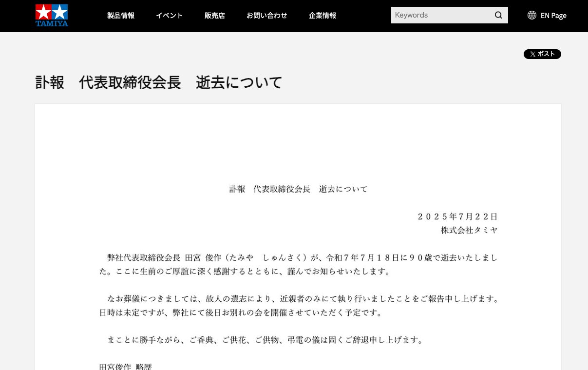
Task: Share via the X ポスト button
Action: [542, 54]
